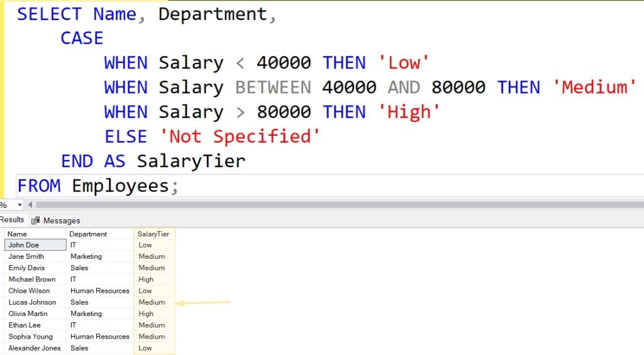Screen dimensions: 644x355
Task: Click Jane Smith's Marketing department cell
Action: [x=100, y=256]
